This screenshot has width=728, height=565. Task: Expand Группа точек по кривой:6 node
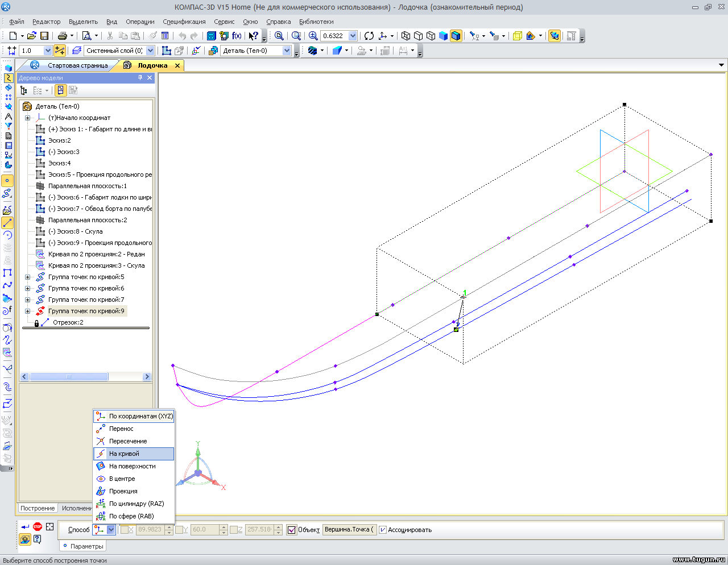tap(27, 288)
